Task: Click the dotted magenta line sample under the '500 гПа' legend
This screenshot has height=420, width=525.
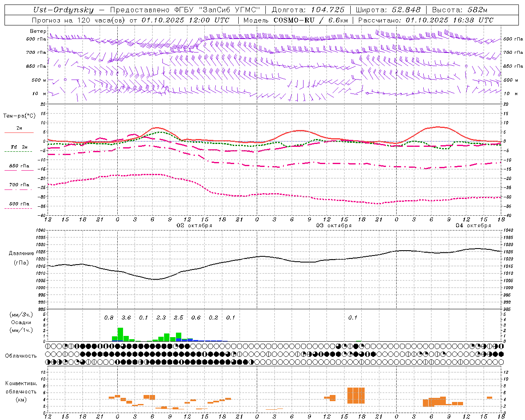Action: tap(18, 208)
